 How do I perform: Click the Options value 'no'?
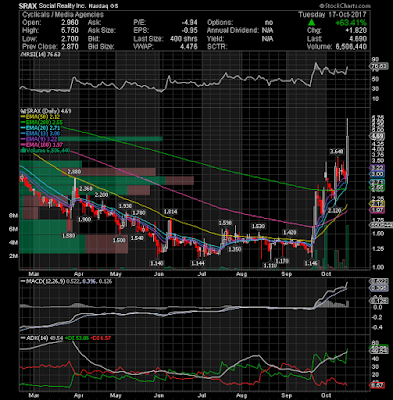click(269, 23)
